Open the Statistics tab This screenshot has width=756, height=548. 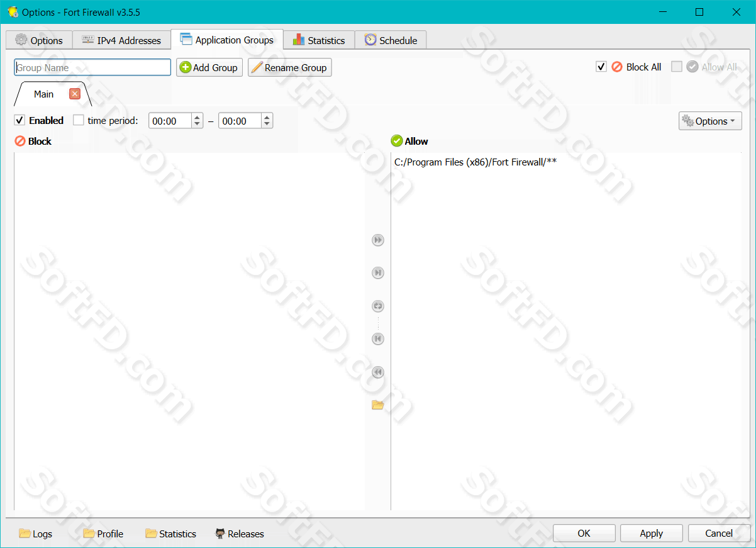(319, 40)
